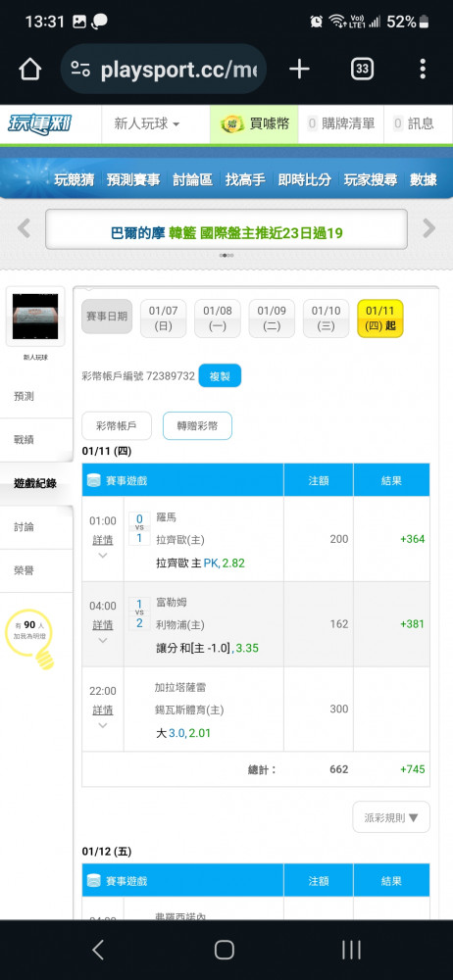The image size is (453, 980).
Task: Open the 即時比分 navigation link
Action: 304,180
